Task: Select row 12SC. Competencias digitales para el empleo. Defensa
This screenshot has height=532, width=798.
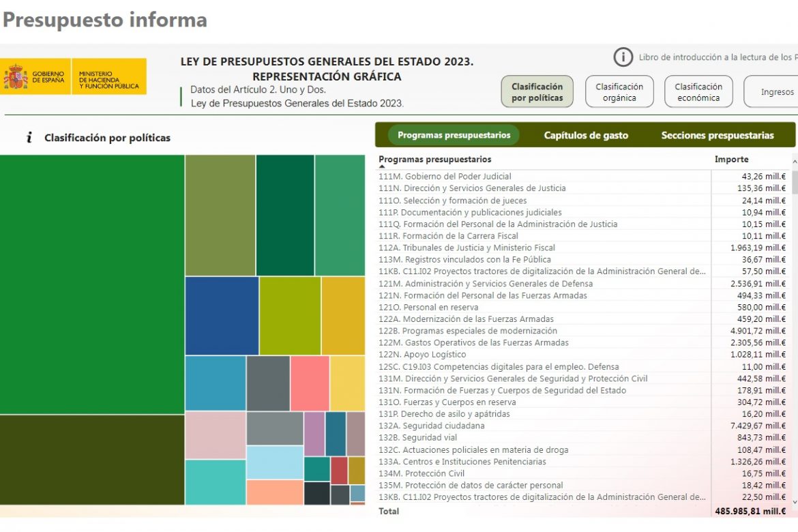Action: [x=583, y=366]
